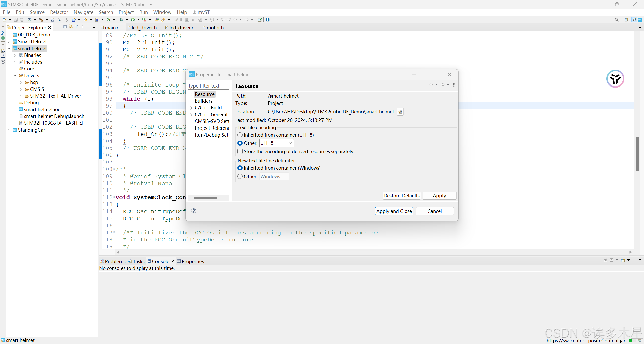Click Link with Editor icon
Viewport: 644px width, 344px height.
click(71, 27)
